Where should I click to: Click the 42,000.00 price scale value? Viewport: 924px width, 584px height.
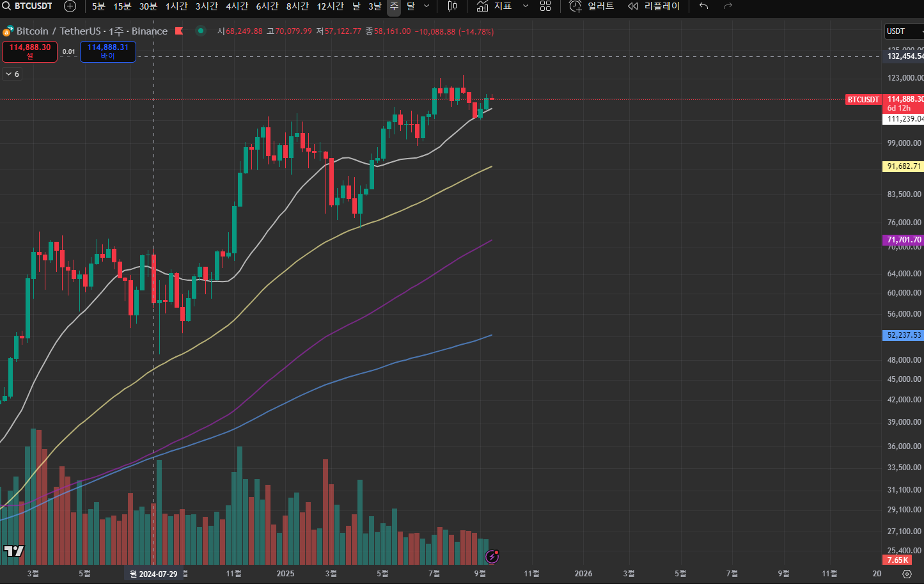coord(904,400)
